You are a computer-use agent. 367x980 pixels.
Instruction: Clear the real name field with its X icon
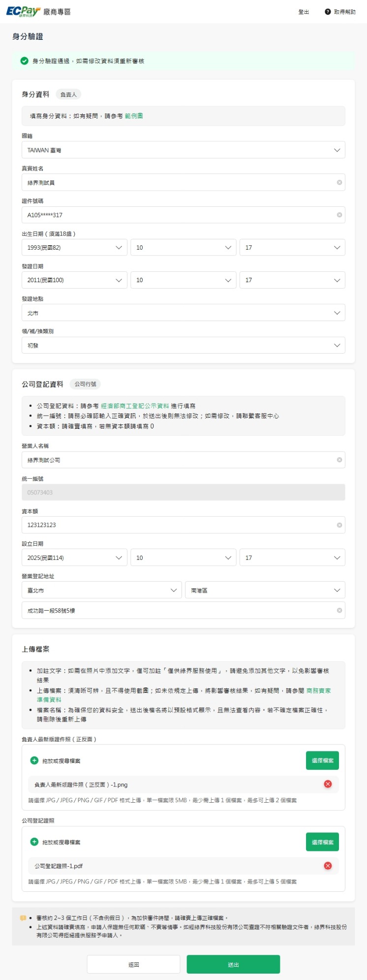click(339, 183)
